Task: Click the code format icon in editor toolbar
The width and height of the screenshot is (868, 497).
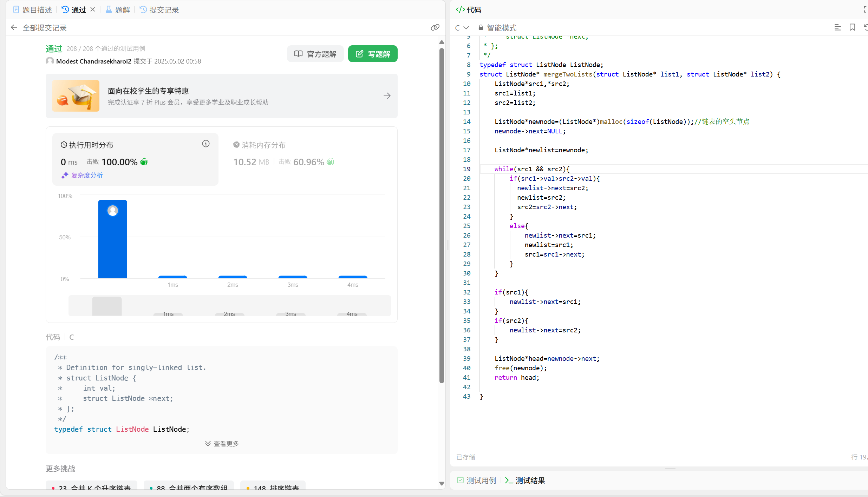Action: 837,27
